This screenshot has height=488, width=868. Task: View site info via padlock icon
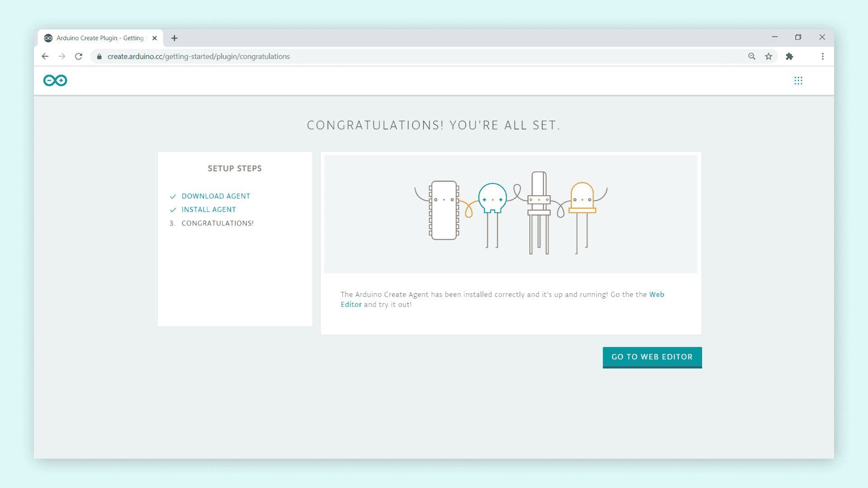(x=99, y=56)
